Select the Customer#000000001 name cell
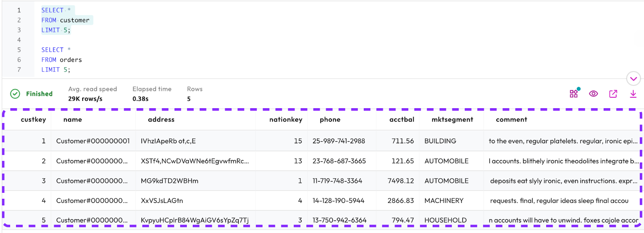Image resolution: width=644 pixels, height=233 pixels. point(93,141)
